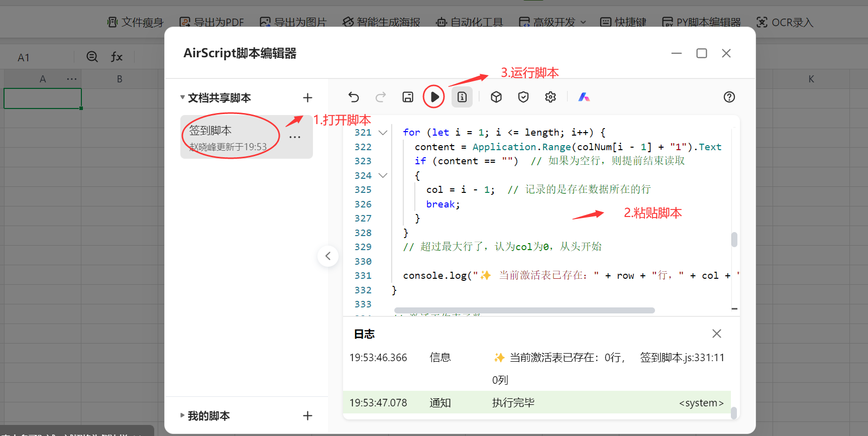
Task: Expand the 我的脚本 section
Action: coord(183,415)
